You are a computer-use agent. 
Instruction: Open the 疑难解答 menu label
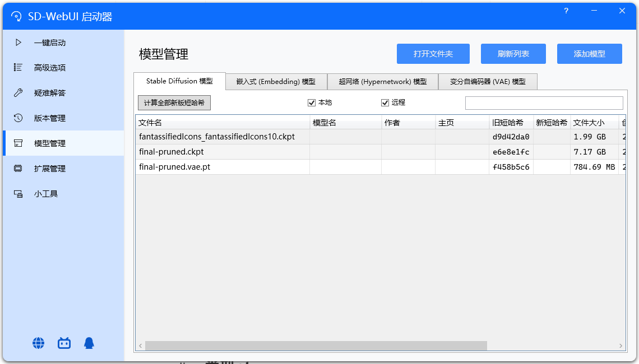[x=50, y=93]
